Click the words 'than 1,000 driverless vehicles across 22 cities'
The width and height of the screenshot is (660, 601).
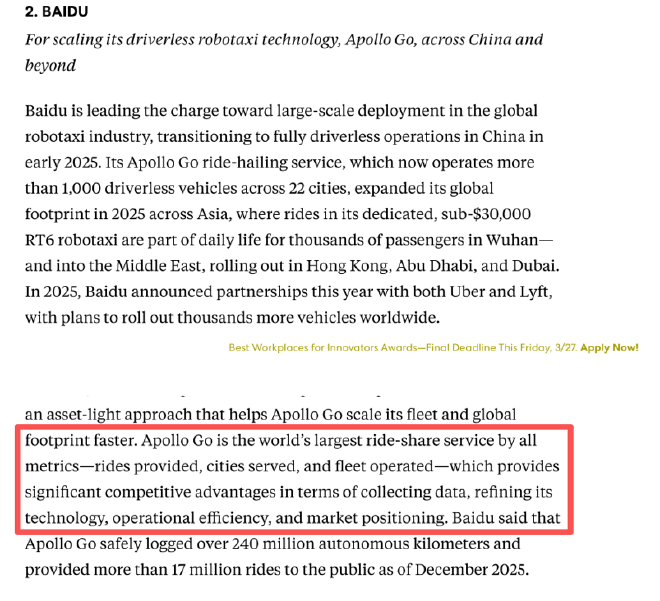coord(186,188)
